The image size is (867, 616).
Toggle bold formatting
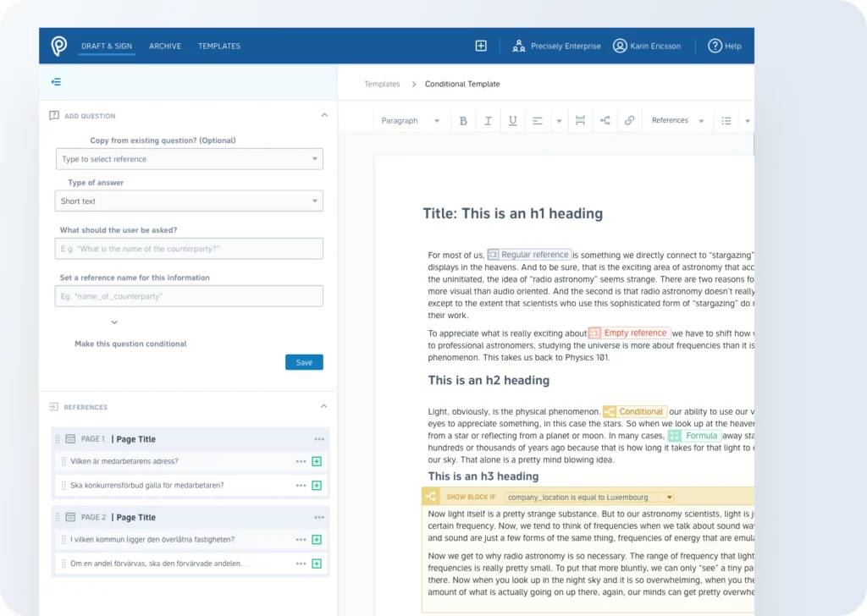[x=463, y=120]
